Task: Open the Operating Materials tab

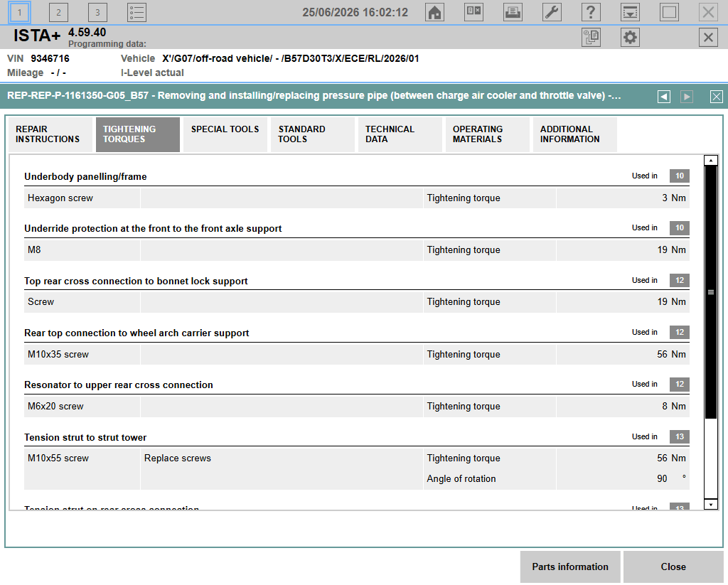Action: tap(487, 134)
